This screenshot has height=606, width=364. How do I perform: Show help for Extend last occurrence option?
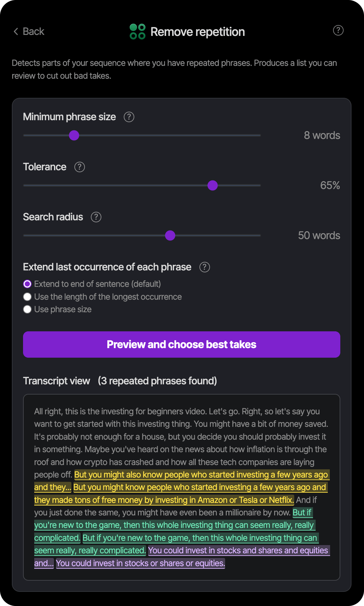[204, 267]
